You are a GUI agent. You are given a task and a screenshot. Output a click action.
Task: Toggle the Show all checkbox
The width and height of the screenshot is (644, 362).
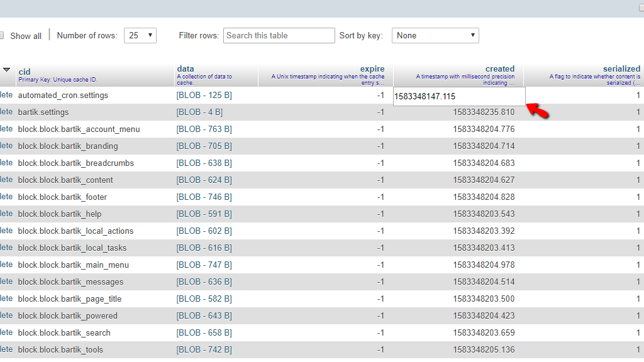pos(2,36)
